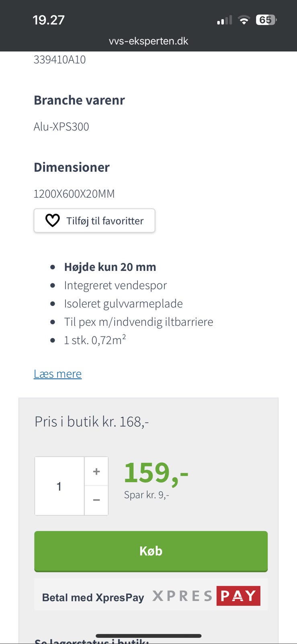Tap the 19.27 clock in status bar
The width and height of the screenshot is (297, 644).
pyautogui.click(x=49, y=20)
